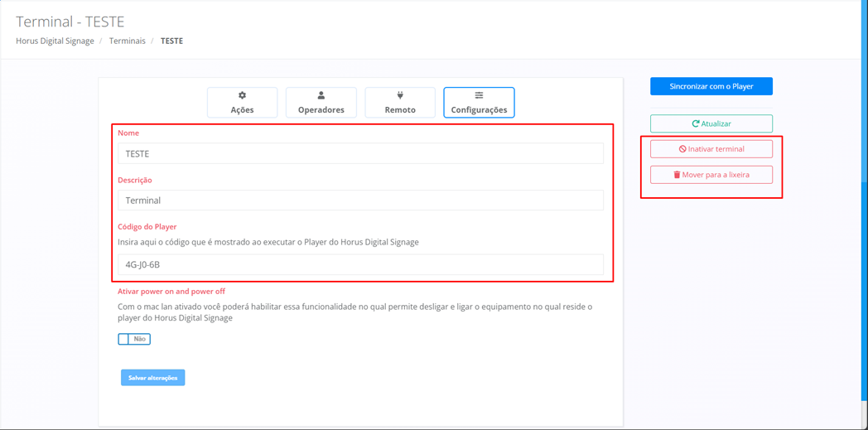Select the Código do Player input field
Viewport: 868px width, 430px height.
click(x=360, y=265)
